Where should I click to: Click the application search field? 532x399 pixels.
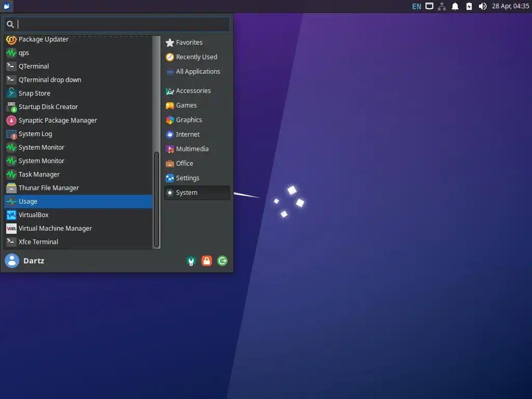[x=117, y=24]
